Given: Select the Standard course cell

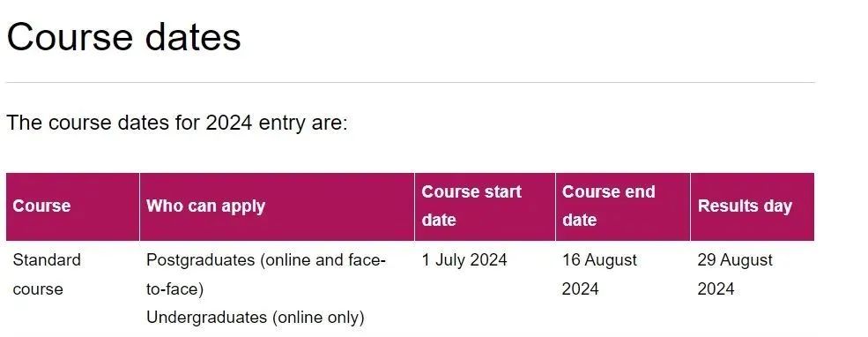Looking at the screenshot, I should (47, 274).
